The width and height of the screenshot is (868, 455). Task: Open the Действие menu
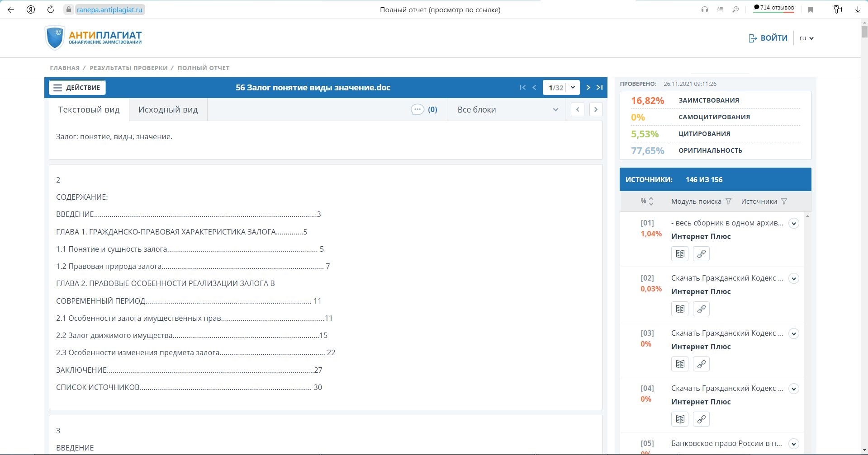77,88
